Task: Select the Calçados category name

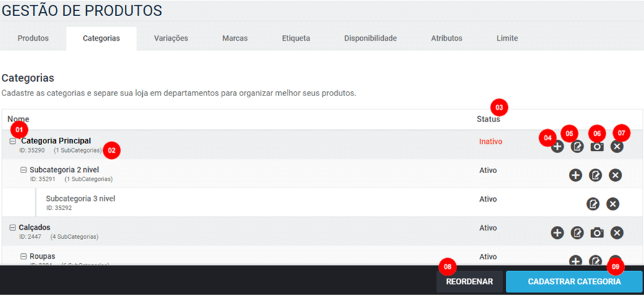Action: click(x=35, y=228)
